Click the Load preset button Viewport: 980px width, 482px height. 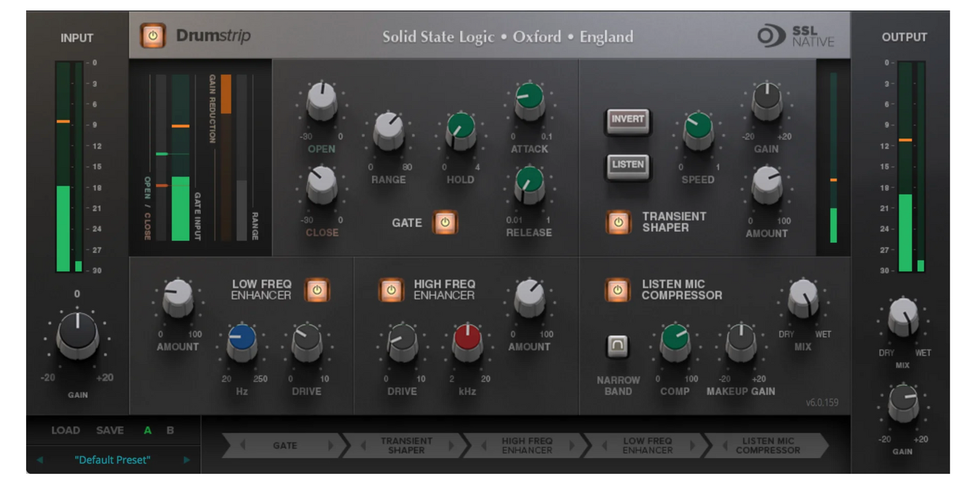click(65, 430)
